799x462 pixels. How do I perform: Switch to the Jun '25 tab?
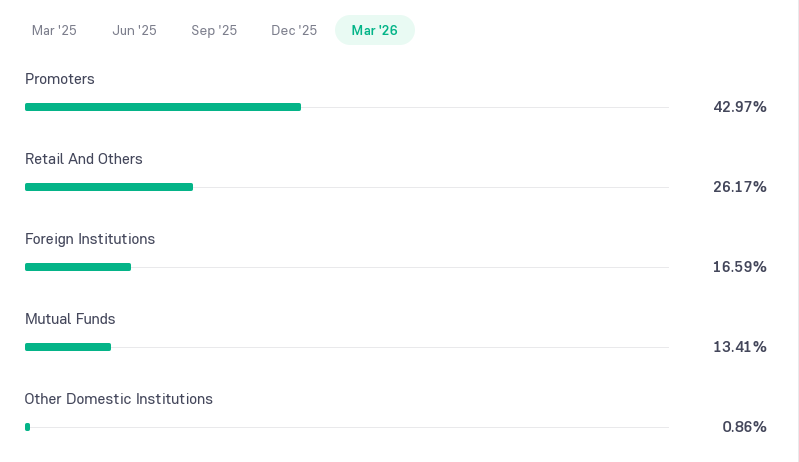tap(134, 31)
